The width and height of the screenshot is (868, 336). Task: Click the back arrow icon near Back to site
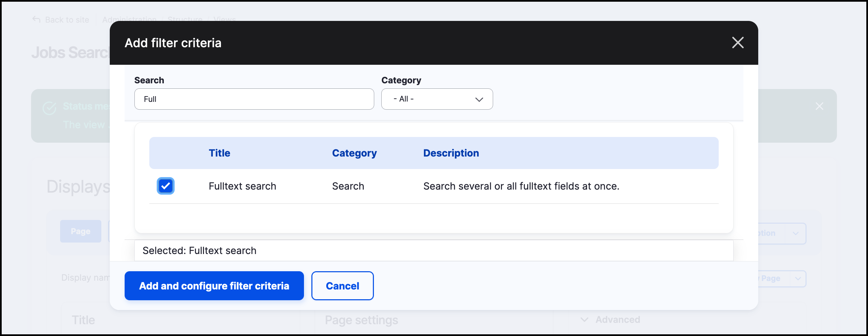(37, 20)
